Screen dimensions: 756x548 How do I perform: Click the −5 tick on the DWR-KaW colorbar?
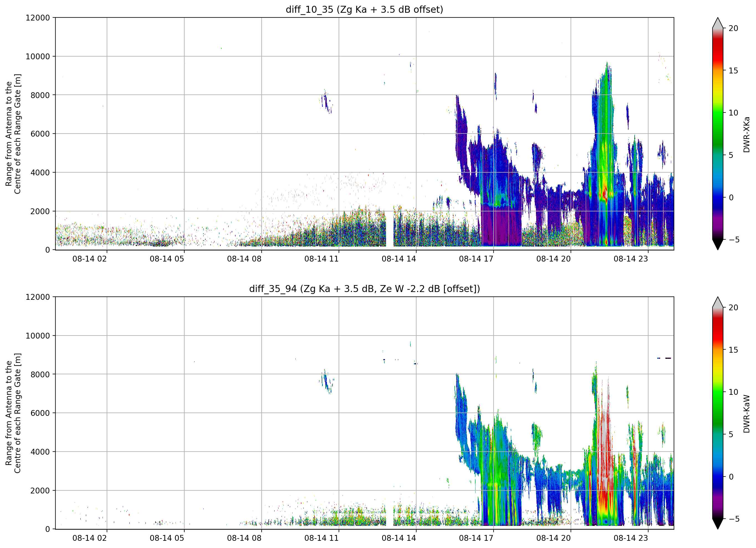pyautogui.click(x=734, y=519)
